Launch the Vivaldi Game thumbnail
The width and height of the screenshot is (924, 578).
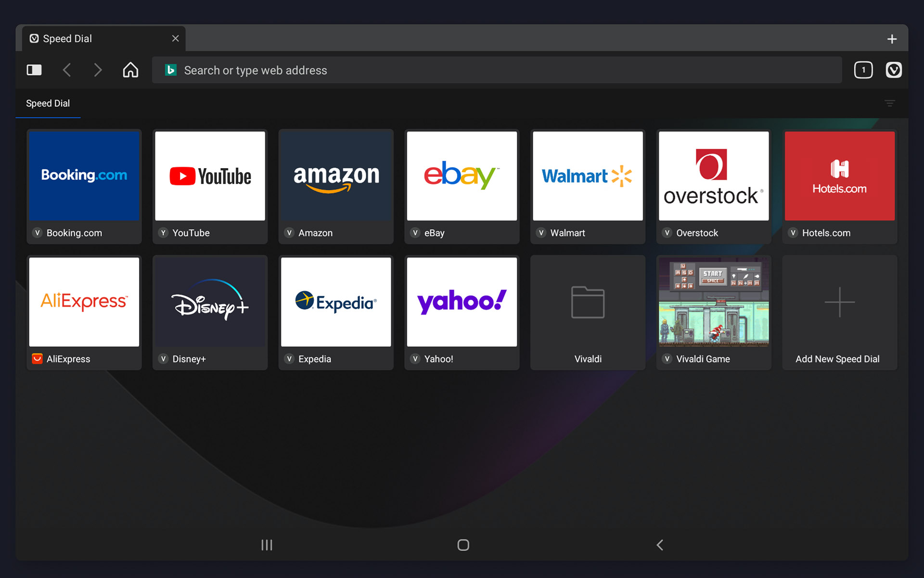point(714,302)
